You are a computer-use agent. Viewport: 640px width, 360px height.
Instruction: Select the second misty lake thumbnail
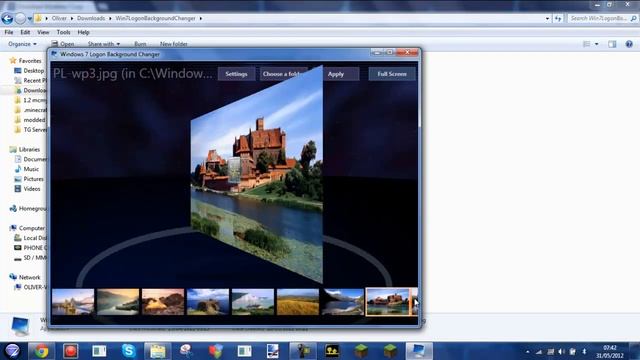pyautogui.click(x=118, y=302)
